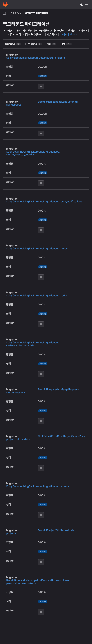
Task: Pause the sent_notifications migration
Action: coord(41,231)
